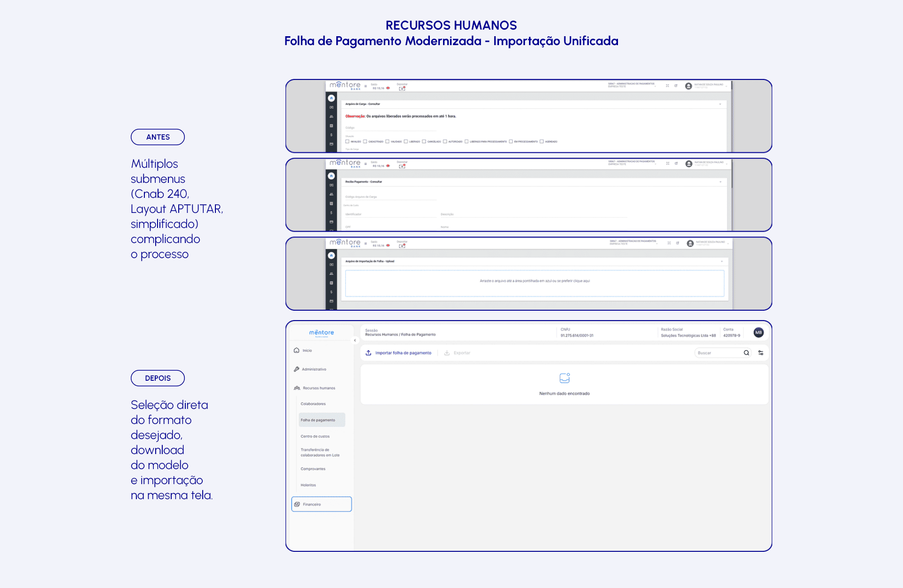Check the LIBERADO PARA PROCESSAMENTO checkbox
Image resolution: width=903 pixels, height=588 pixels.
coord(466,141)
